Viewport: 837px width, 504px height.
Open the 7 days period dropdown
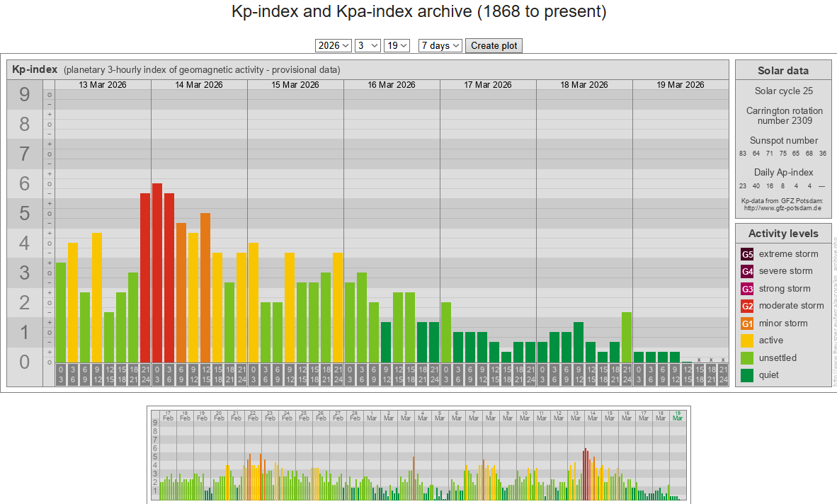click(440, 46)
